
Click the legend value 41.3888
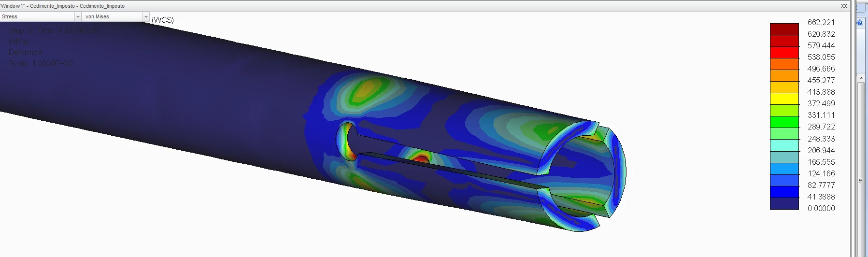coord(821,197)
